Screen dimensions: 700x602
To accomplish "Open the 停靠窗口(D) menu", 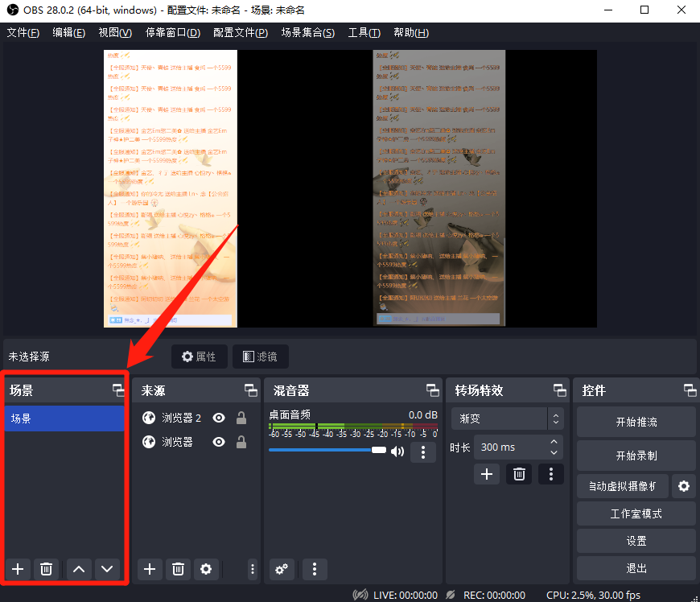I will tap(172, 33).
